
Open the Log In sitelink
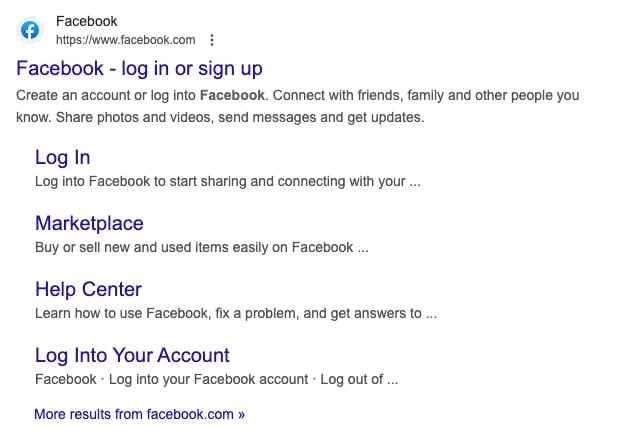pyautogui.click(x=62, y=157)
